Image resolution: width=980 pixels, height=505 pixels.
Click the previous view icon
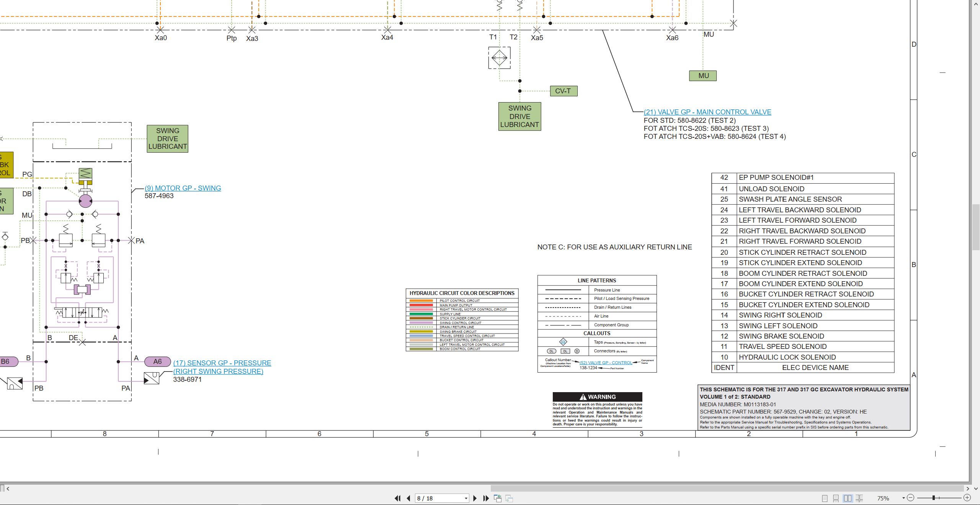point(498,498)
